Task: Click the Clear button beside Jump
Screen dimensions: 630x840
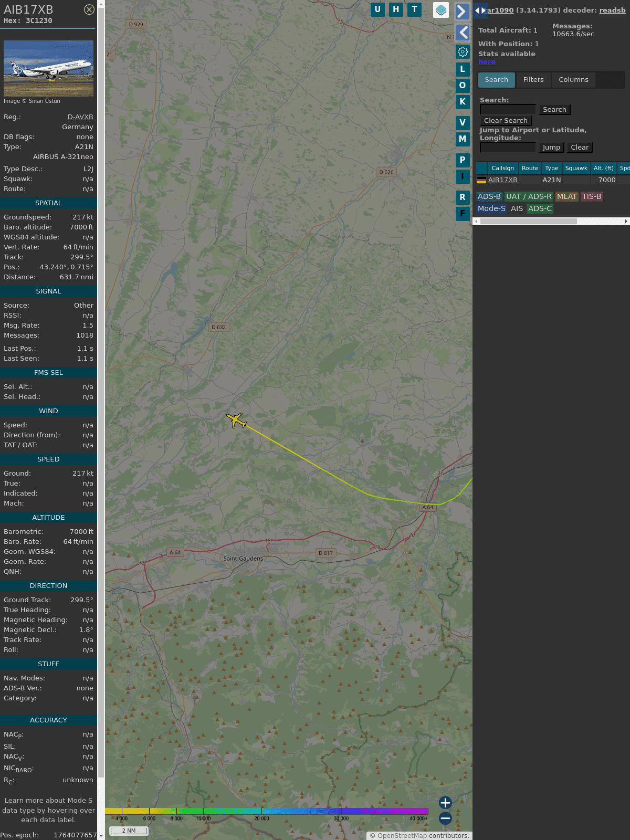Action: pos(580,147)
